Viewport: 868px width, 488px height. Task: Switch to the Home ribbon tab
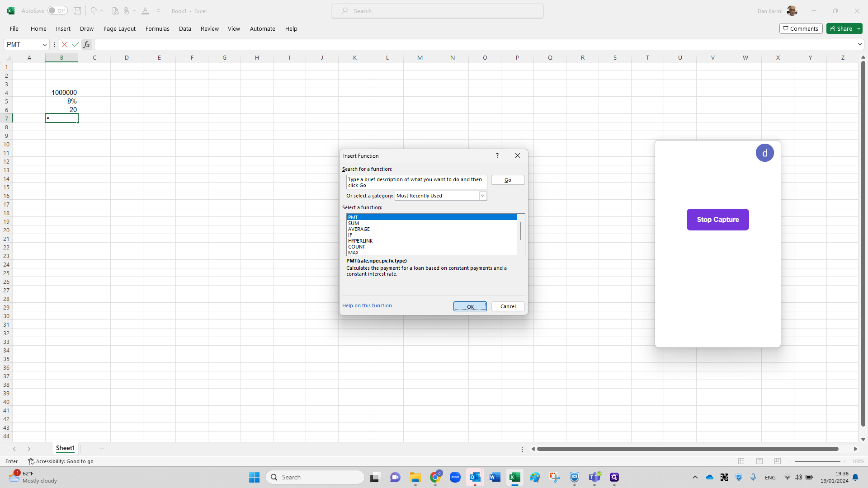[38, 28]
